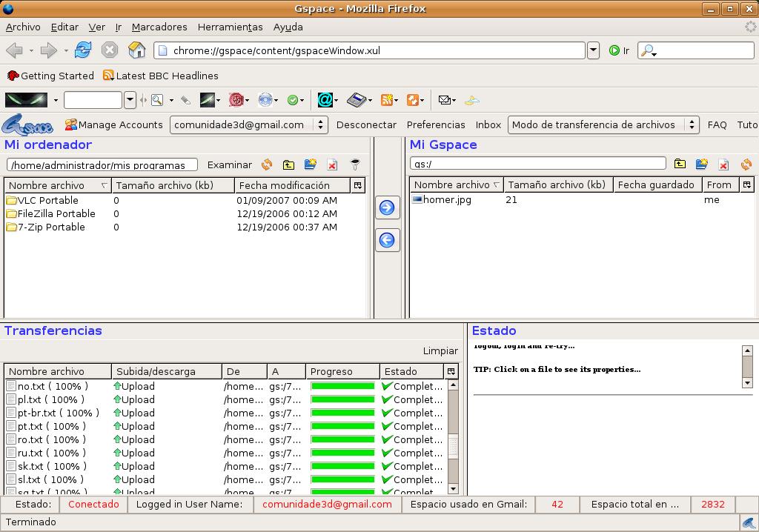759x532 pixels.
Task: Click the magnifier search toolbar icon
Action: point(157,100)
